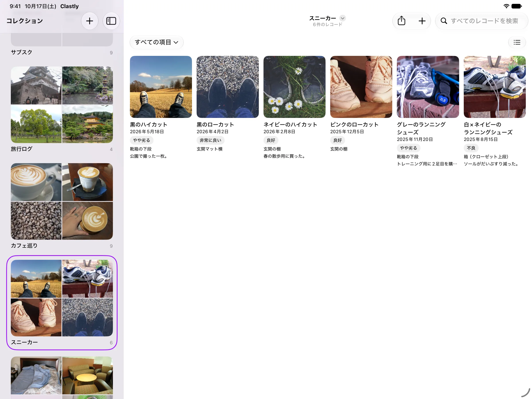Screen dimensions: 532x399
Task: Select the 旅行ログ collection
Action: (62, 110)
